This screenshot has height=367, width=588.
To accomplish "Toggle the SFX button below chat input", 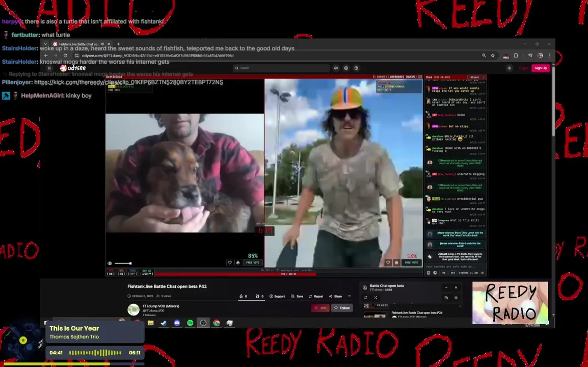I will coord(452,273).
